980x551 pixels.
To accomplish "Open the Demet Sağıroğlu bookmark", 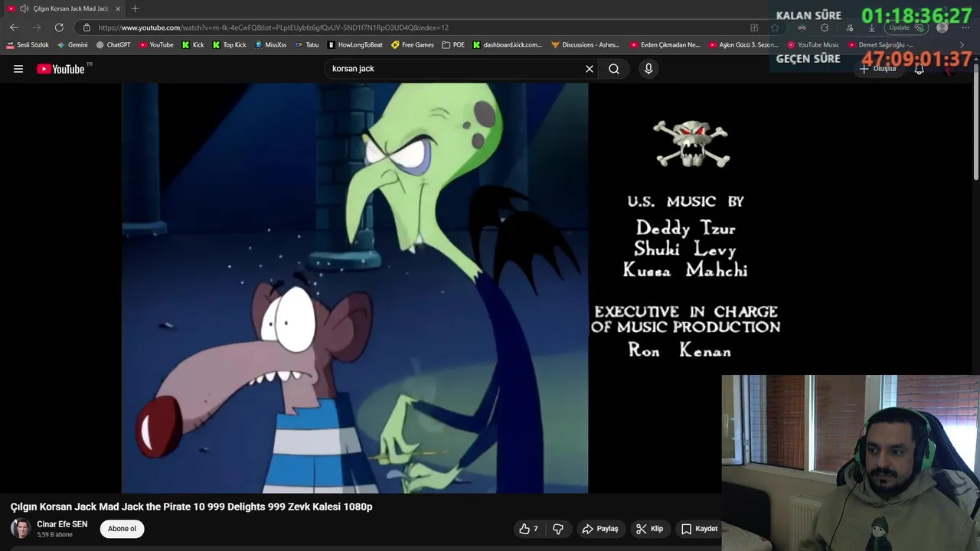I will [880, 45].
